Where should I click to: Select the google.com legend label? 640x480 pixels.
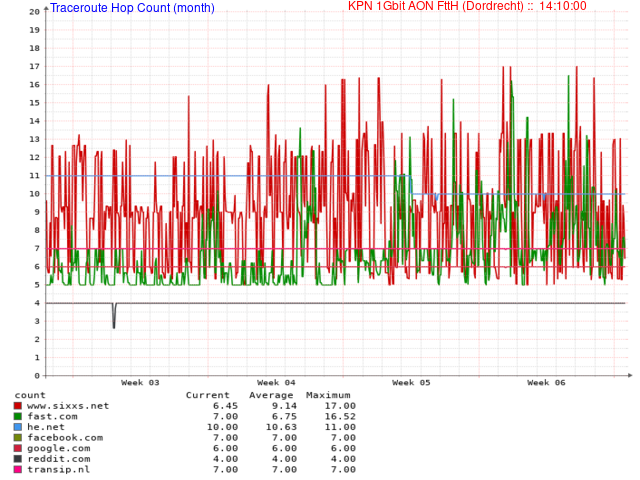[58, 448]
